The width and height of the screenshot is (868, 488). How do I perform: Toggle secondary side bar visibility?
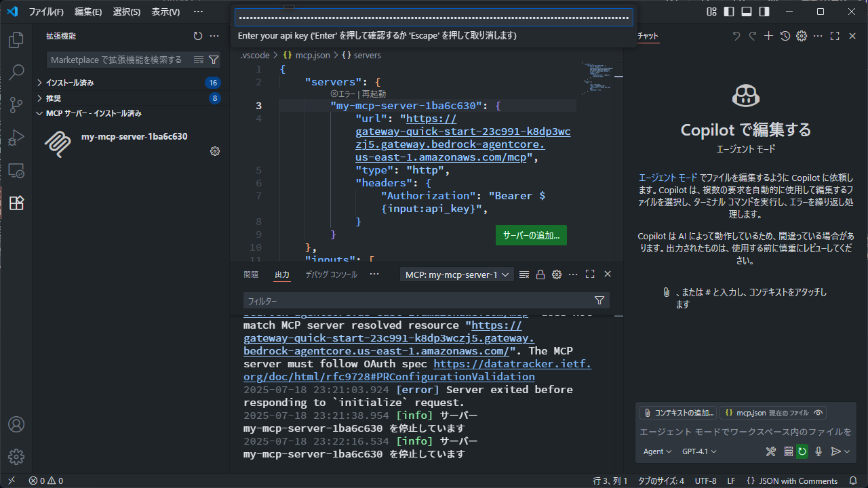point(764,12)
